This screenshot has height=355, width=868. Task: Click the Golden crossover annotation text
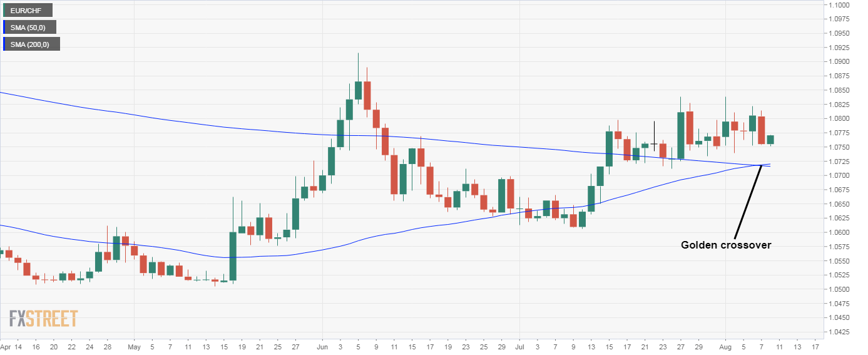click(725, 245)
